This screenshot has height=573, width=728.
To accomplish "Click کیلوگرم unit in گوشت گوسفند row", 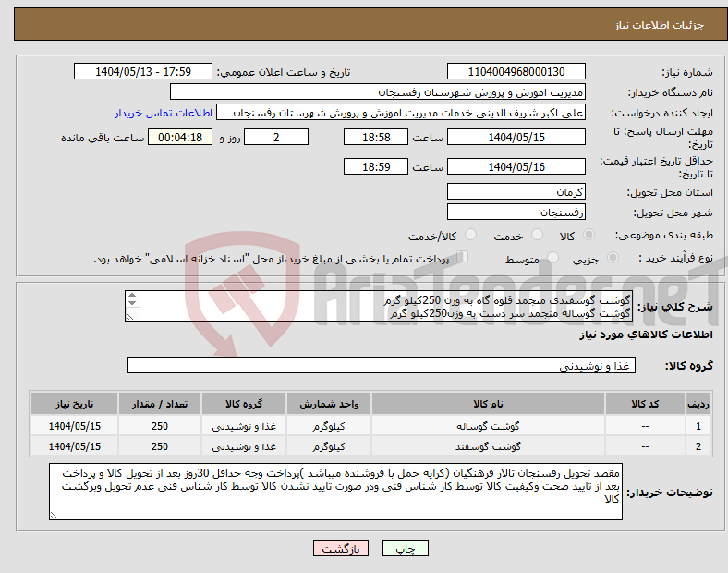I will [x=329, y=446].
